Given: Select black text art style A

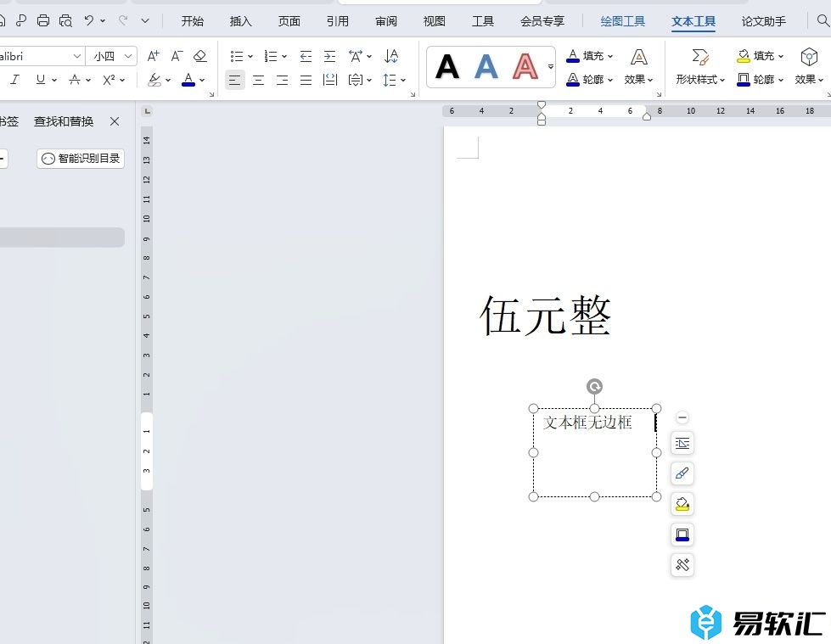Looking at the screenshot, I should click(446, 67).
